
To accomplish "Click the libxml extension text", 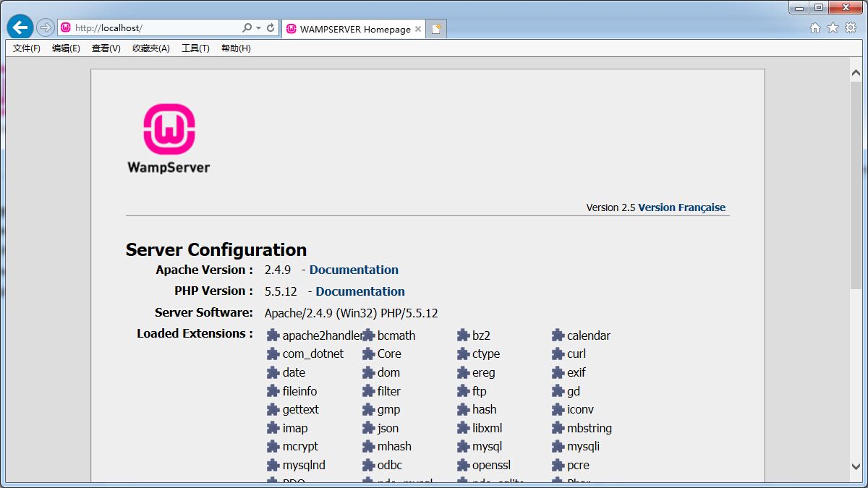I will [487, 428].
